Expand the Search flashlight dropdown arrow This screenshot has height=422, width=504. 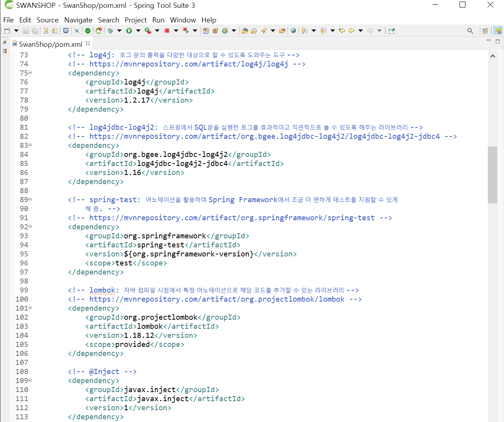click(273, 31)
